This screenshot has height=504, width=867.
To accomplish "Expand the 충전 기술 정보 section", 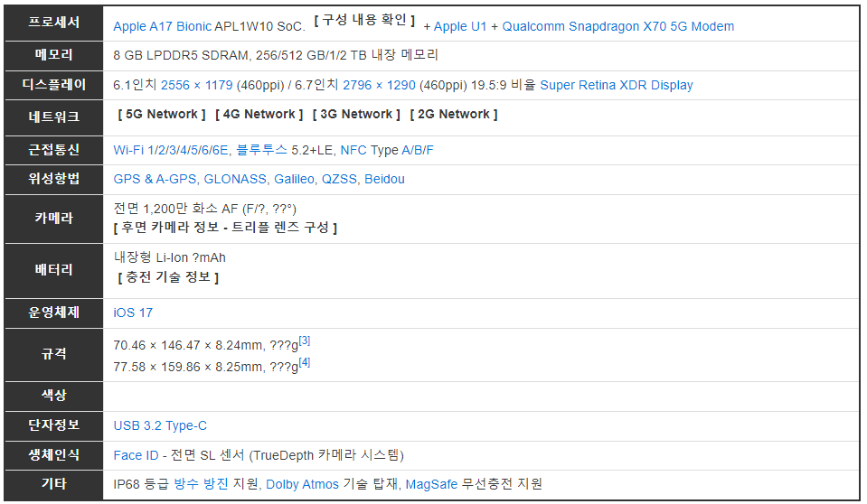I will point(168,277).
